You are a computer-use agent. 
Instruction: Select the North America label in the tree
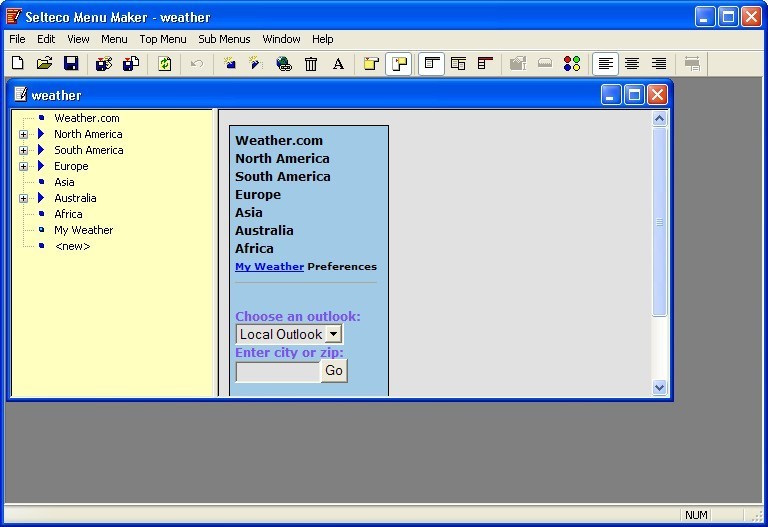click(88, 134)
